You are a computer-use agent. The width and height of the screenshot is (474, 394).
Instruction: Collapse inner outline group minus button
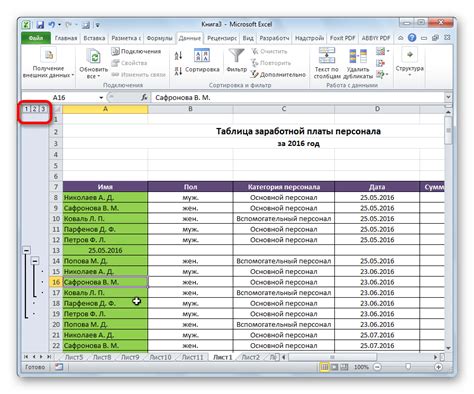[x=35, y=261]
